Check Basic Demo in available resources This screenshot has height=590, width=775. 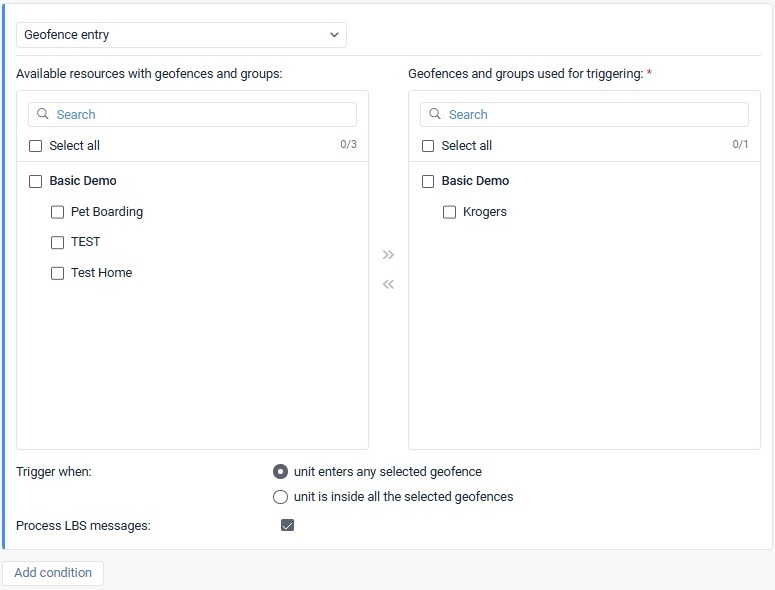click(x=36, y=181)
